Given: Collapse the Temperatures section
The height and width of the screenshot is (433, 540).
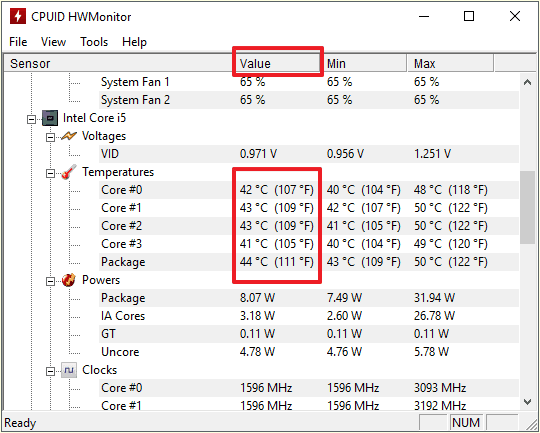Looking at the screenshot, I should [x=51, y=173].
